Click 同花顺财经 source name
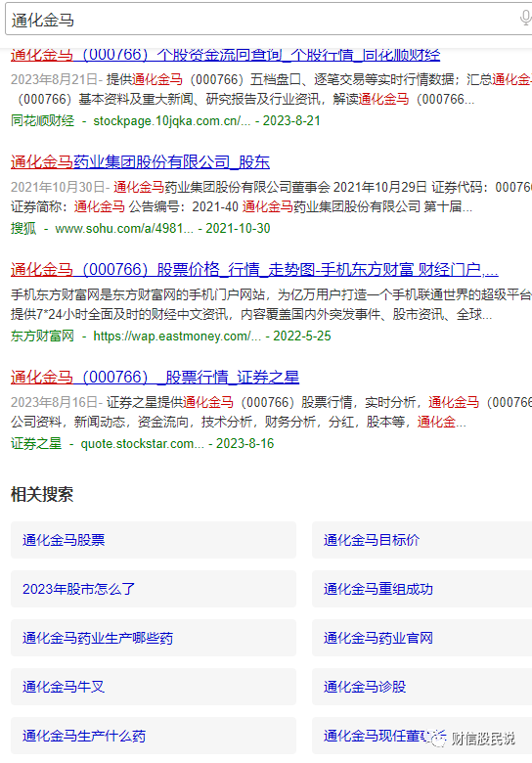 (42, 120)
